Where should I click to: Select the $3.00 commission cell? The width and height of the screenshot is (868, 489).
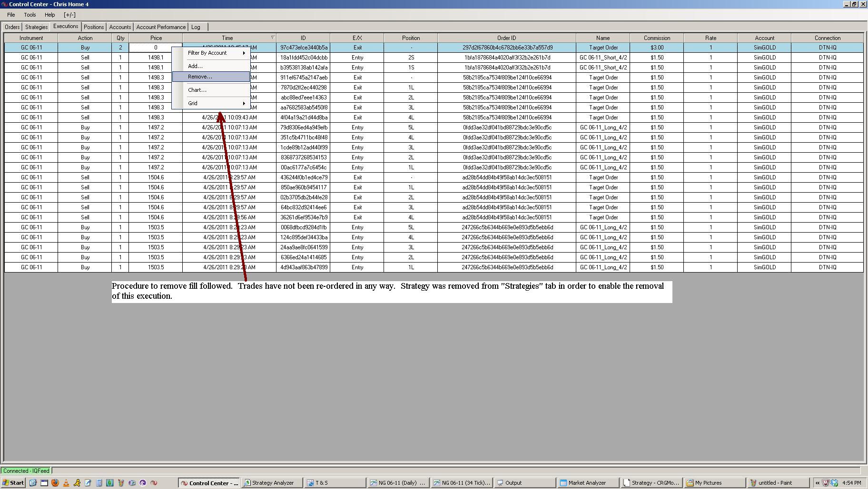(657, 48)
